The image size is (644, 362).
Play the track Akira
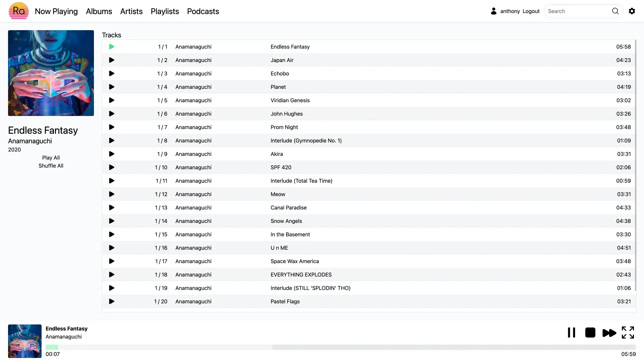point(112,154)
